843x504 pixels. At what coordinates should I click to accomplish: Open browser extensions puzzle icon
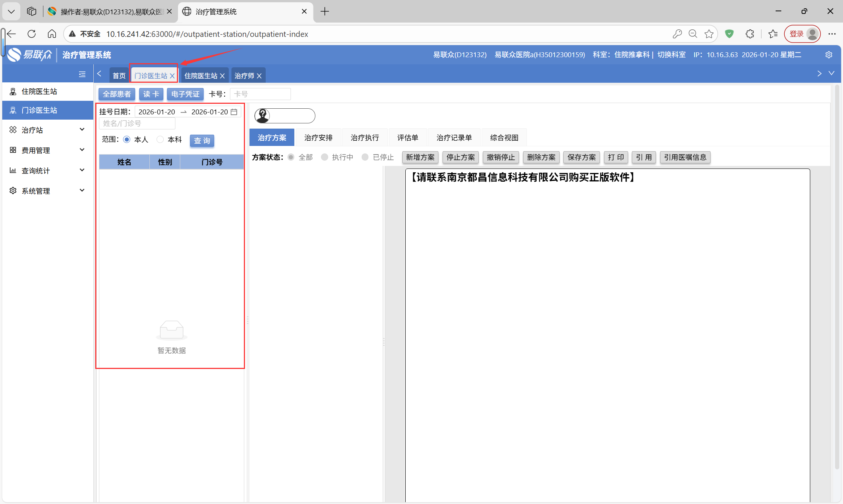(x=750, y=34)
